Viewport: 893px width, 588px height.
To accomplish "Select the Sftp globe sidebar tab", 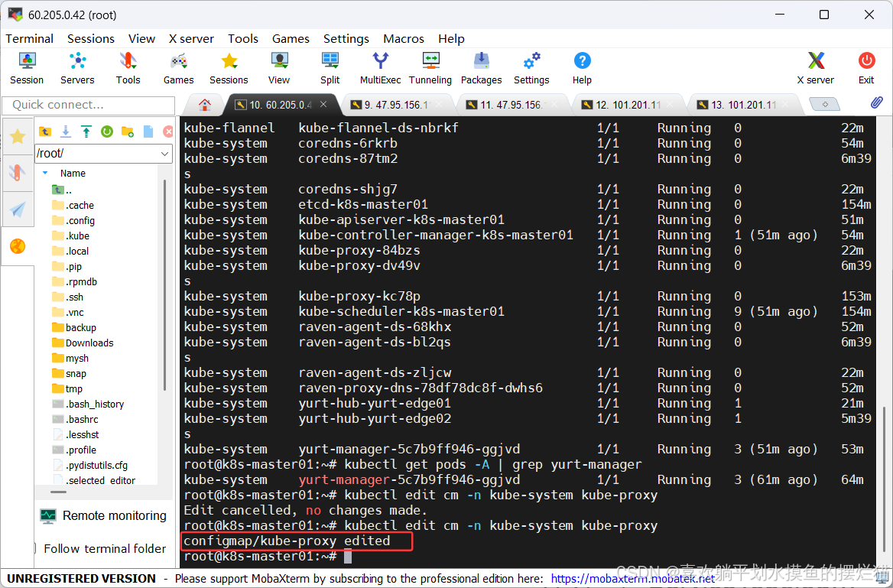I will 18,246.
